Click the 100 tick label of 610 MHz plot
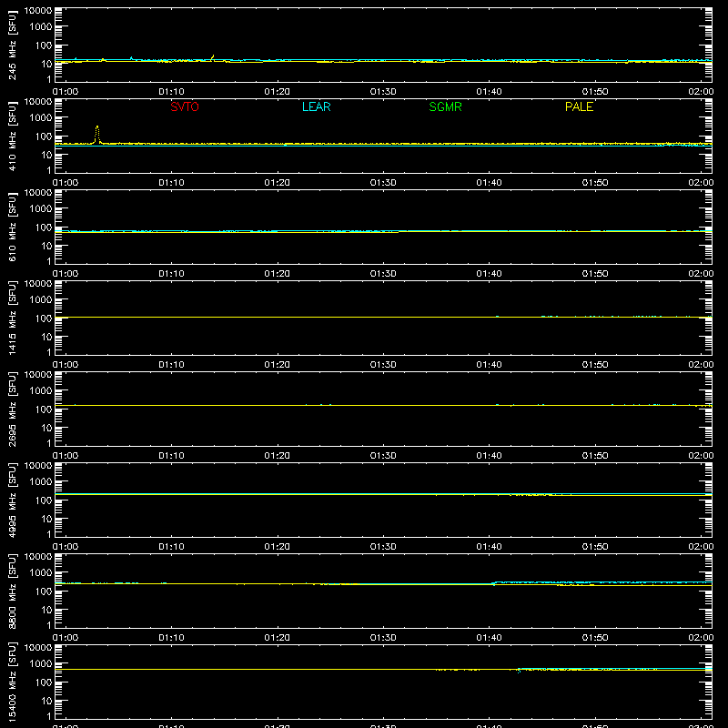 coord(44,227)
